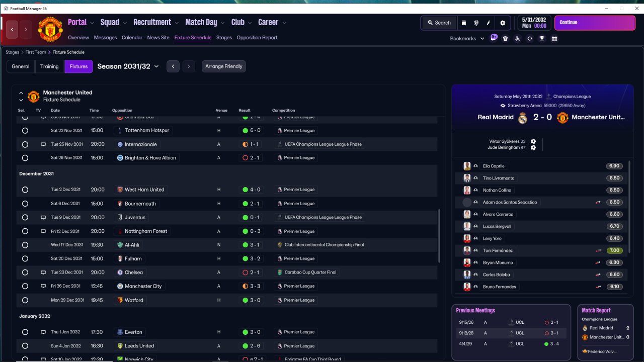Open the bookmark icon next to Search

point(463,23)
